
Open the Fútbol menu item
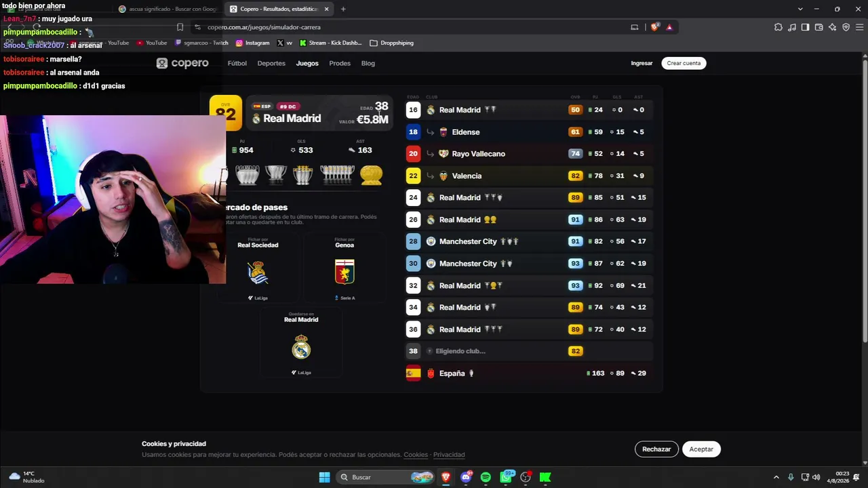(237, 63)
